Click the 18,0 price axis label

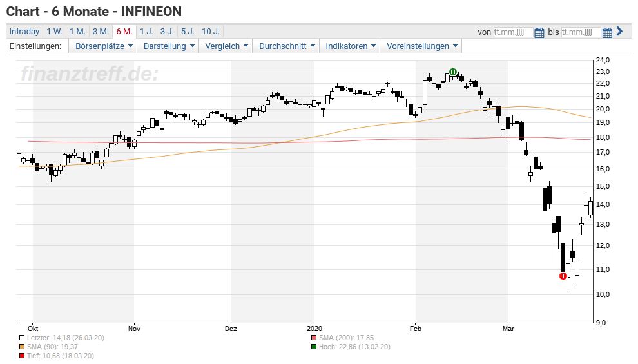(603, 137)
